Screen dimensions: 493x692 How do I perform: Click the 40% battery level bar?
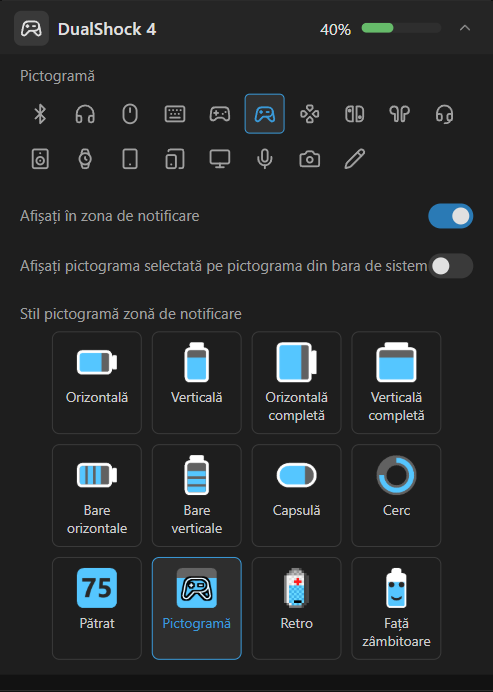401,28
